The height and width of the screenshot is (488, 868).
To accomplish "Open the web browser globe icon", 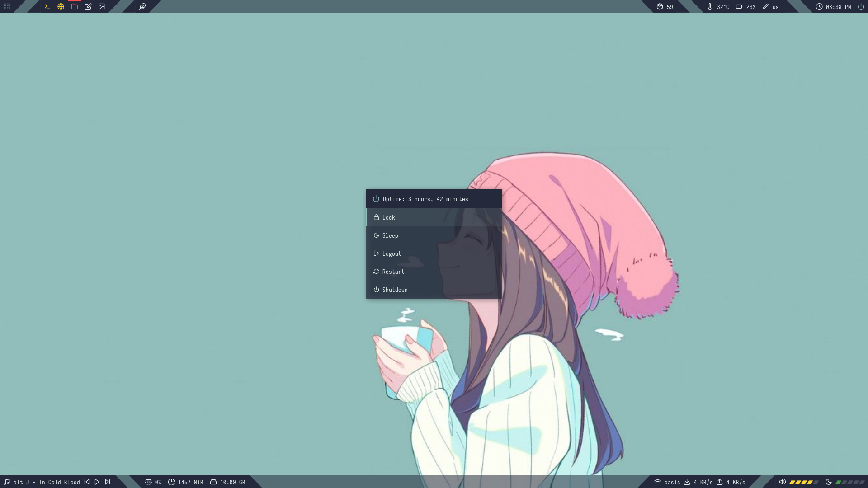I will point(61,7).
